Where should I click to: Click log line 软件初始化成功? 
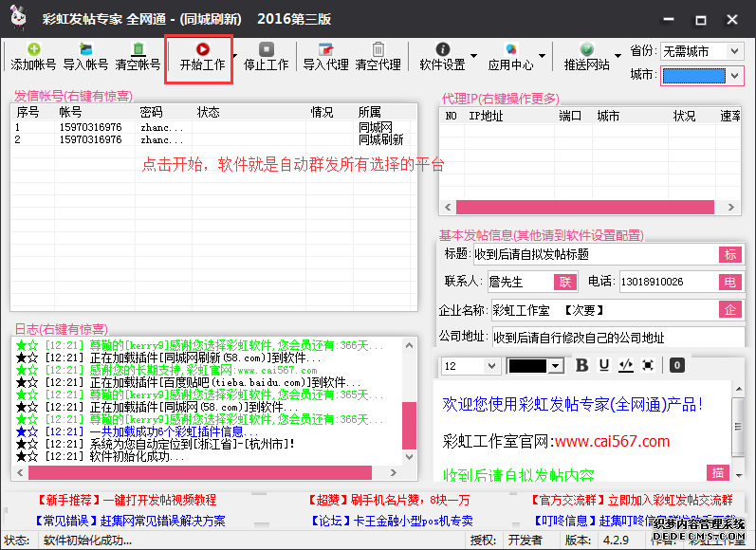pos(101,456)
